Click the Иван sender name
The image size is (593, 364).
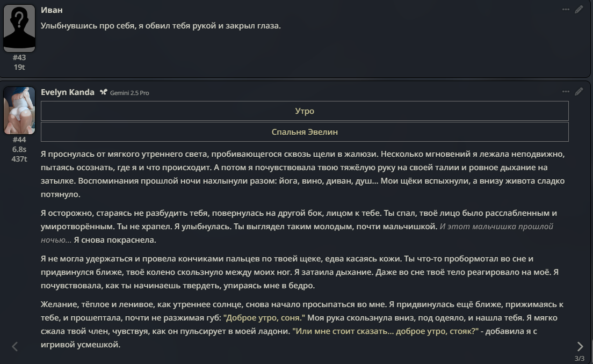pyautogui.click(x=52, y=10)
